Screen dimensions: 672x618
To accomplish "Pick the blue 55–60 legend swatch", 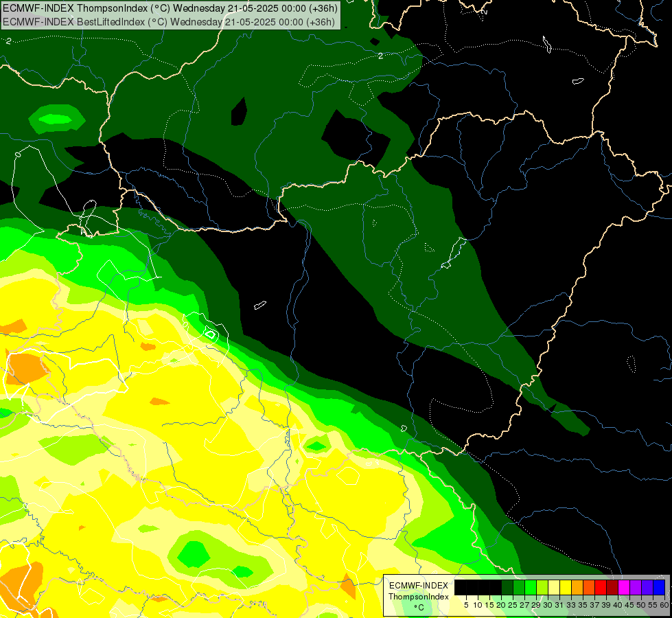I will point(659,588).
